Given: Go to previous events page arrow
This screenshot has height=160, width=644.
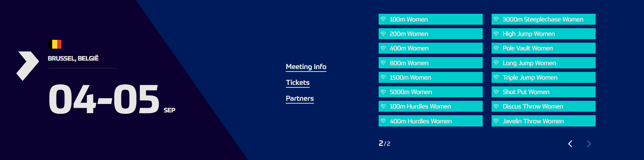Looking at the screenshot, I should coord(570,144).
